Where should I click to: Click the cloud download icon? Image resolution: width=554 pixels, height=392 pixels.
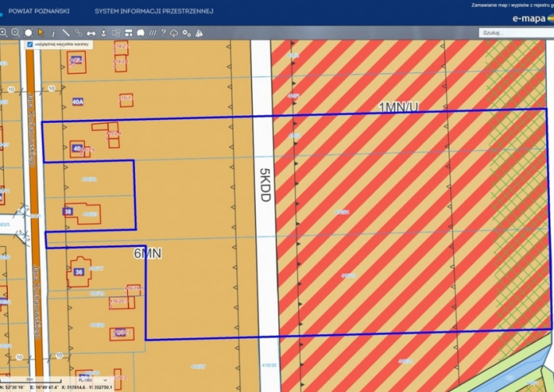(173, 33)
